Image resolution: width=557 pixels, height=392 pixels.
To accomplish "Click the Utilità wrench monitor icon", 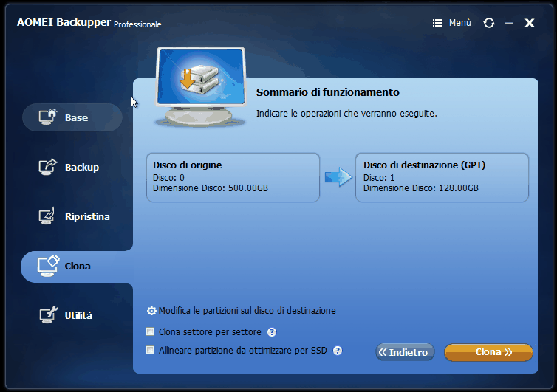I will [x=48, y=314].
